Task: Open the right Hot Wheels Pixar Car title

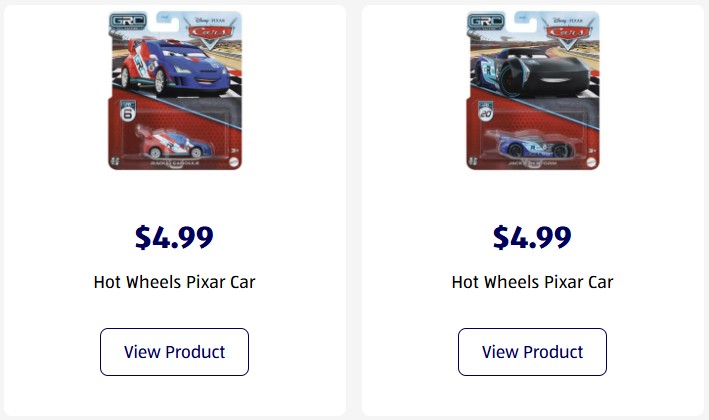Action: pyautogui.click(x=532, y=282)
